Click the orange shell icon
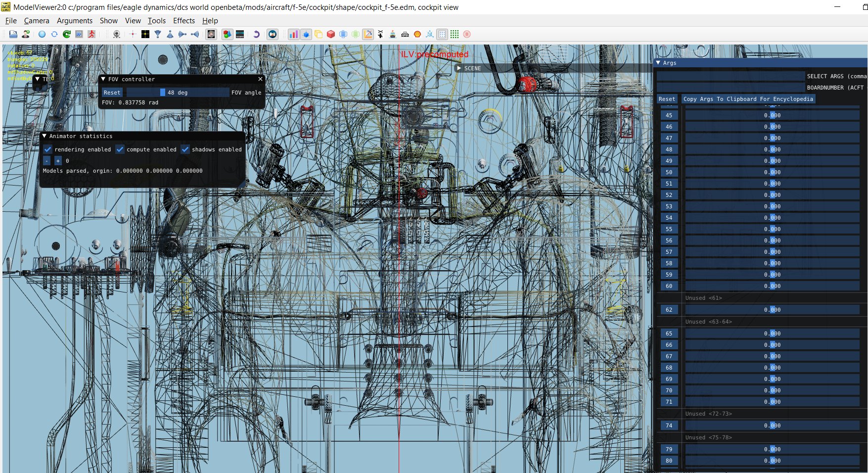Image resolution: width=868 pixels, height=473 pixels. click(417, 34)
